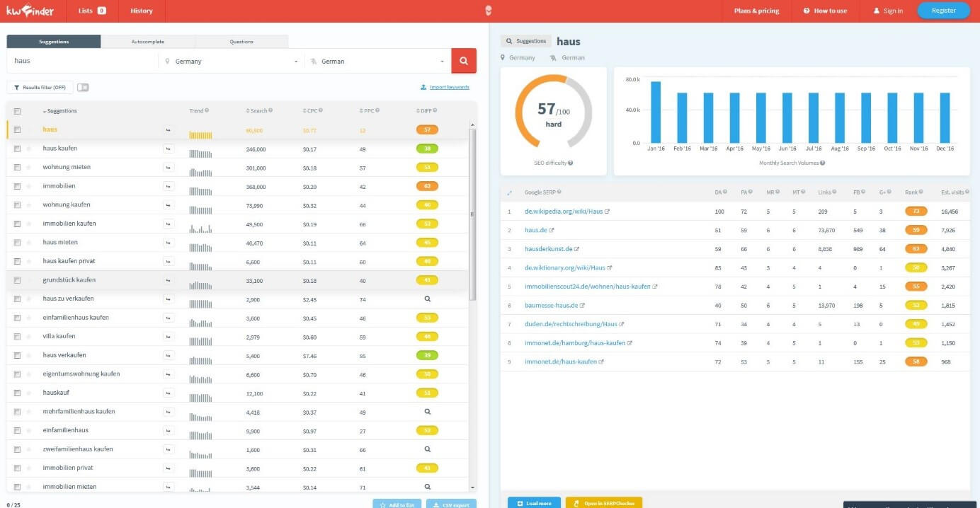Check difficulty magnifier for mehrfamilienhaus kaufen
This screenshot has width=980, height=508.
click(x=427, y=411)
